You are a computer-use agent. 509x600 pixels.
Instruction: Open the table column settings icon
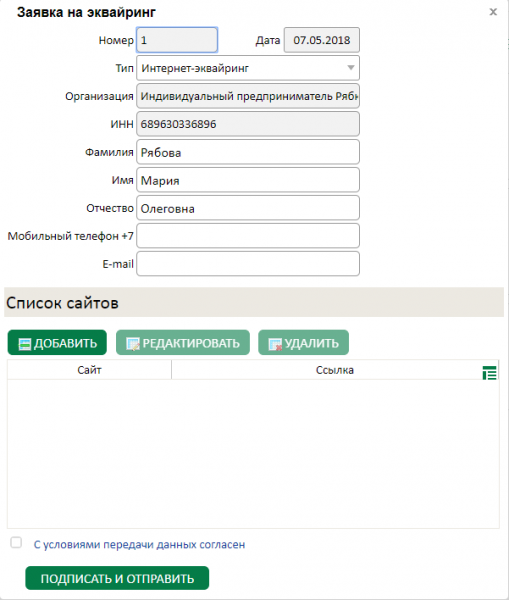pos(489,373)
